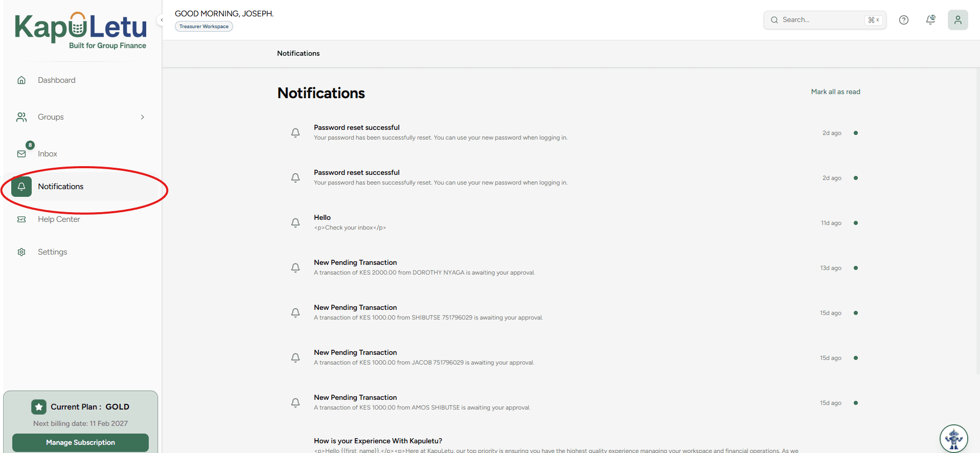
Task: Click Next billing date: 11 Feb 2027
Action: [80, 423]
